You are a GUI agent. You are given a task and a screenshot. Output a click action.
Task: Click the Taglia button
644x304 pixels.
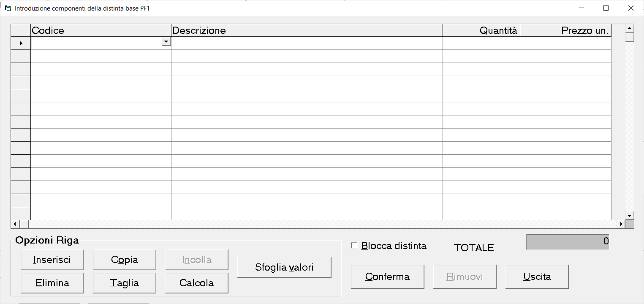tap(125, 283)
